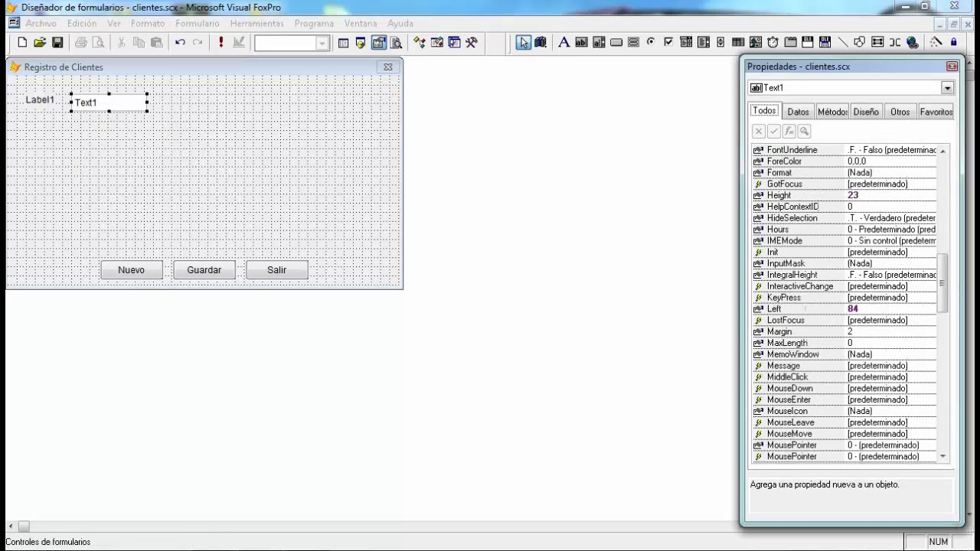
Task: Click the View Classes books icon
Action: (541, 43)
